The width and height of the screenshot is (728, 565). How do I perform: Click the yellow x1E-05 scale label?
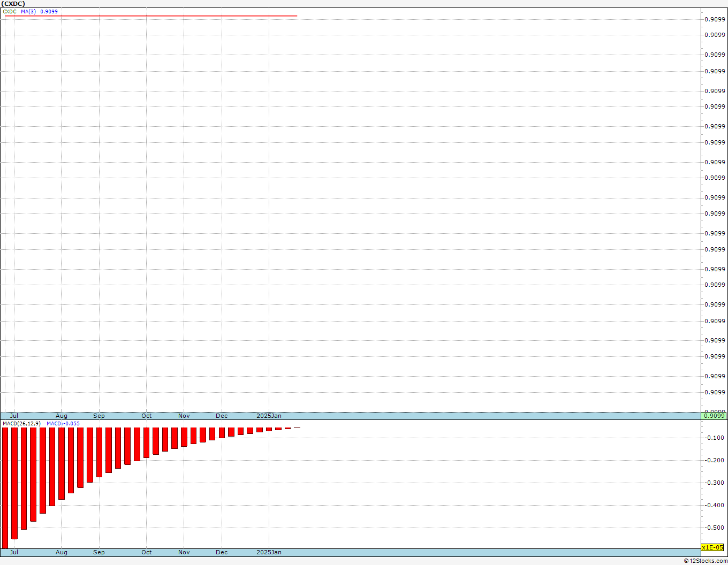click(713, 547)
